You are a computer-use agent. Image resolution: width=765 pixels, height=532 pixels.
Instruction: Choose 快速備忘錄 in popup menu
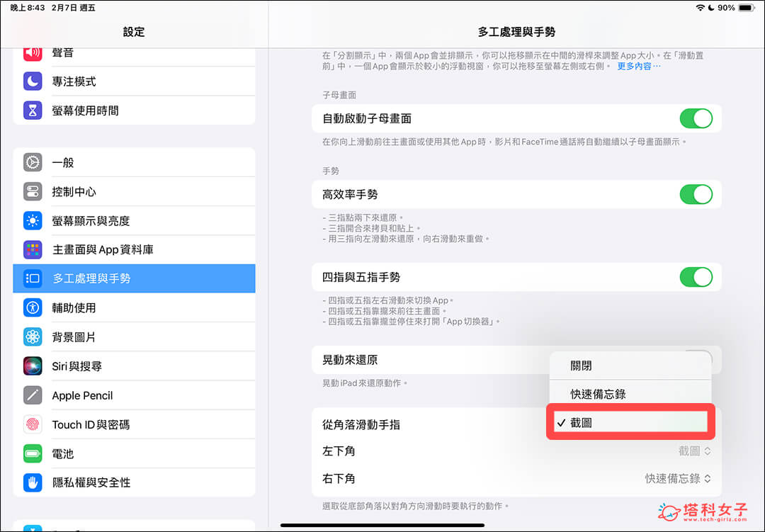click(630, 394)
